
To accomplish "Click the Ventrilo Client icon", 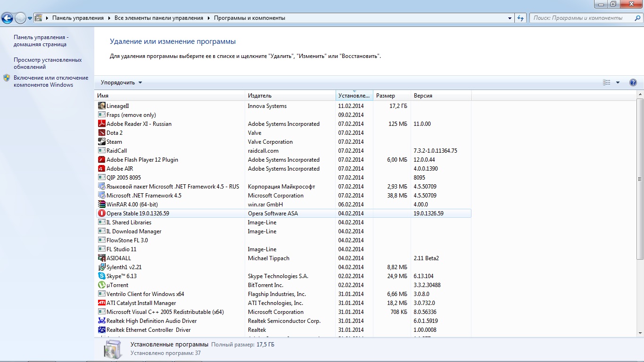I will click(x=101, y=294).
